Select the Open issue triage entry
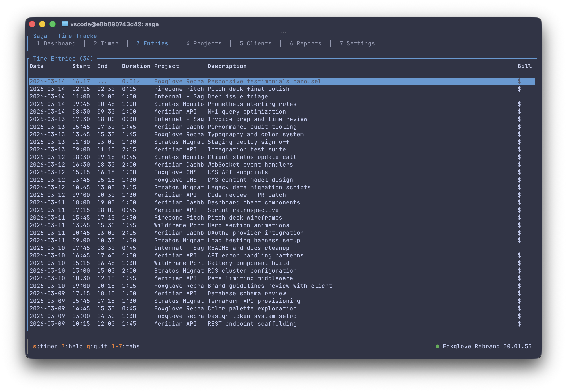Screen dimensions: 567x392 [237, 96]
